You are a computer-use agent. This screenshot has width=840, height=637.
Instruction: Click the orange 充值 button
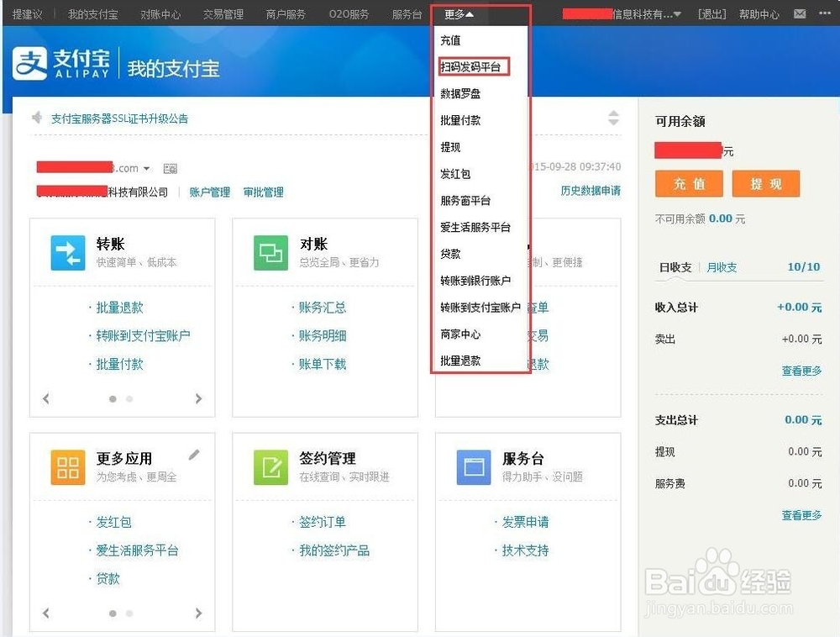coord(689,184)
